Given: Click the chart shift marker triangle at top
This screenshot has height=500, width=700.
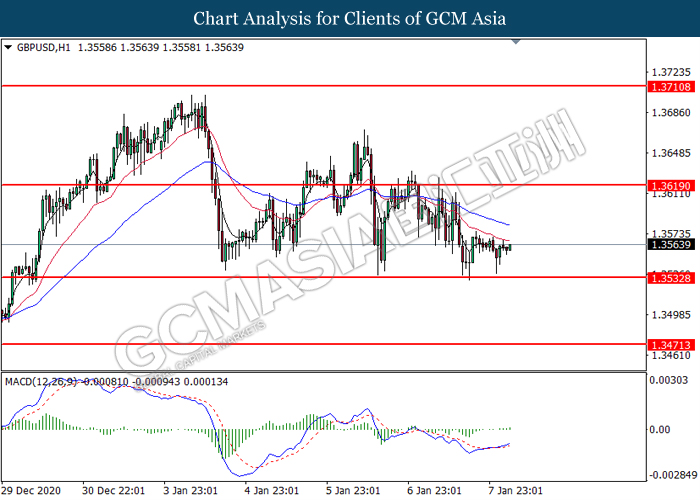Looking at the screenshot, I should tap(516, 42).
